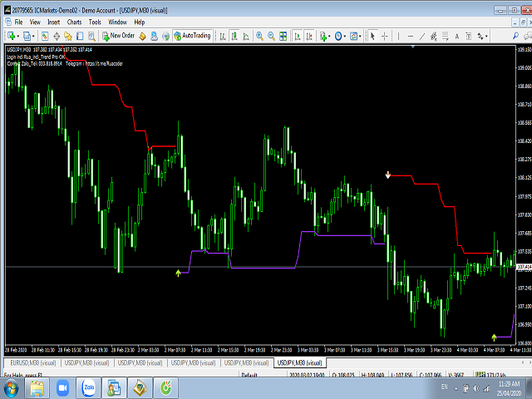This screenshot has width=532, height=399.
Task: Open the Indicators list icon
Action: coord(323,36)
